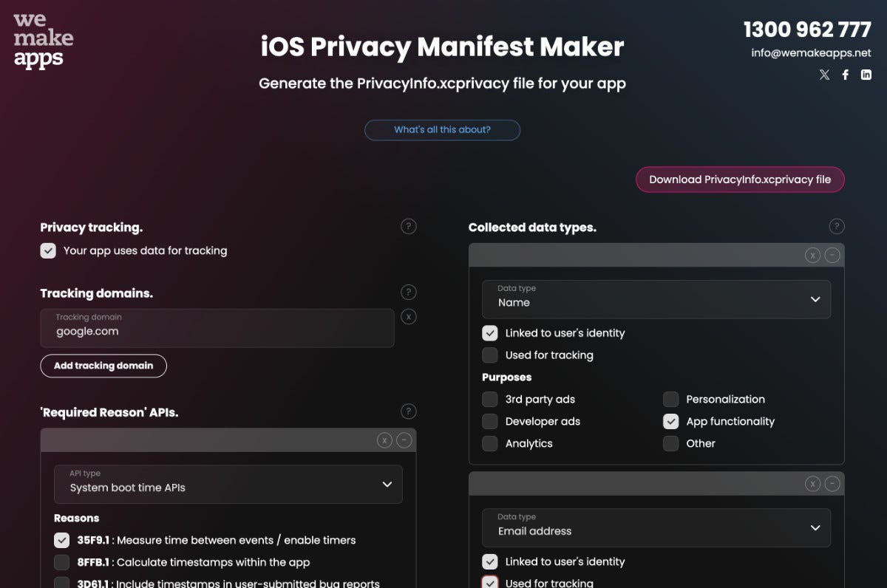
Task: Check reason 8FFB.1 for timestamp calculation
Action: (x=61, y=562)
